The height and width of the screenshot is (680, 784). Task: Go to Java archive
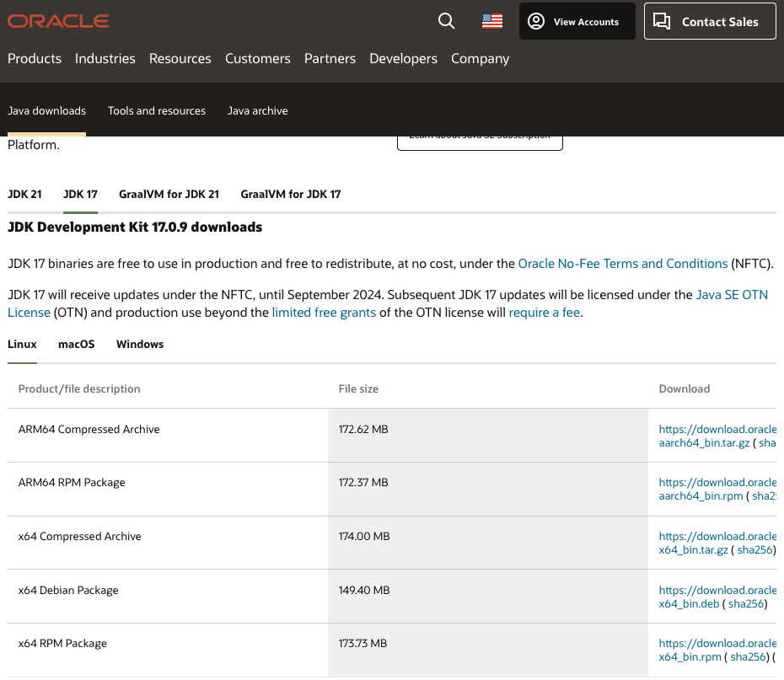(x=257, y=110)
